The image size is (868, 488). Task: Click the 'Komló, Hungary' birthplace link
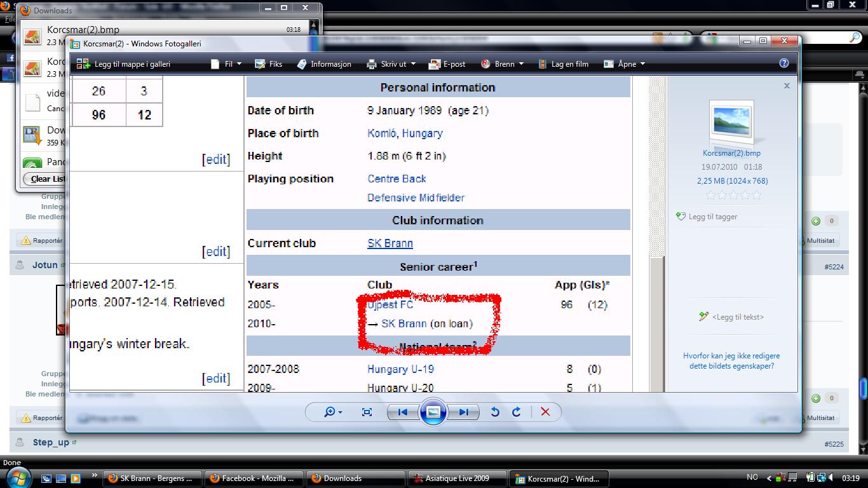tap(405, 133)
